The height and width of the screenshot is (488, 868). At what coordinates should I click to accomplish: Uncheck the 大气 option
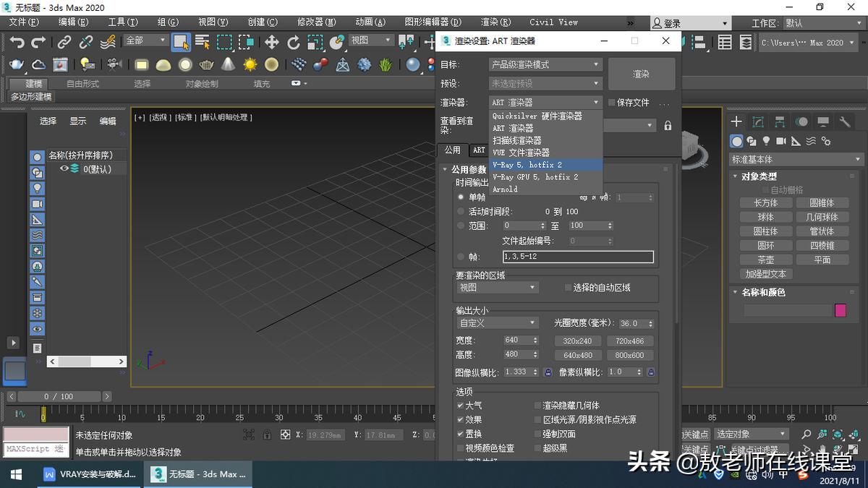(460, 406)
